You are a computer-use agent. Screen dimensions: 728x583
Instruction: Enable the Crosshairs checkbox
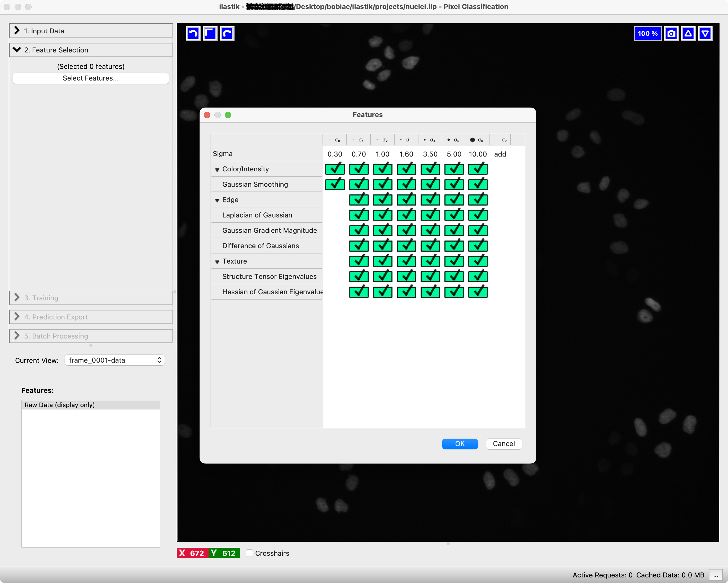pyautogui.click(x=249, y=553)
